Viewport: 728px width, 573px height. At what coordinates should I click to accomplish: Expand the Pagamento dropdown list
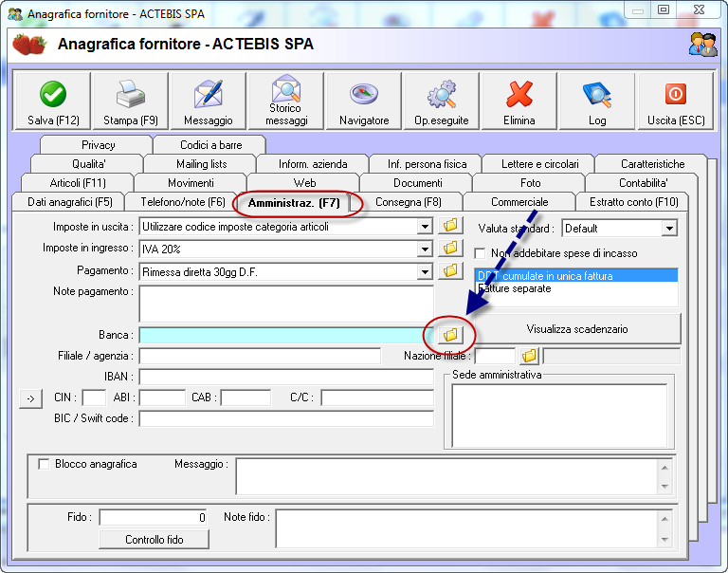tap(425, 272)
